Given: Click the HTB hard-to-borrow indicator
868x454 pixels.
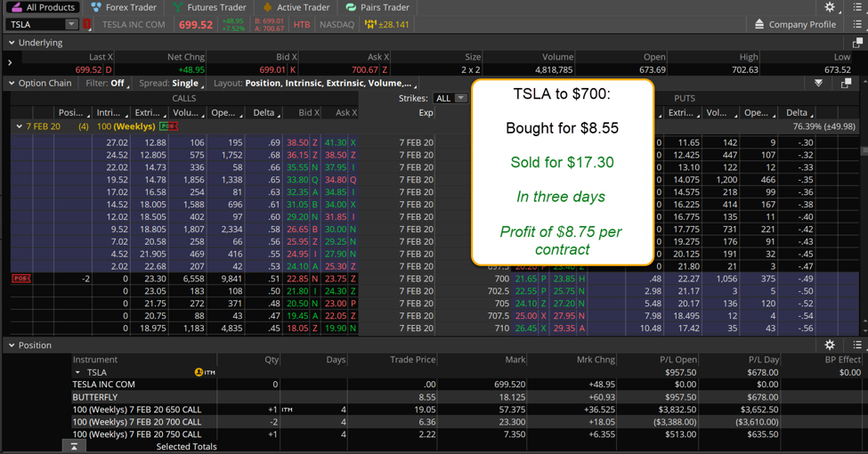Looking at the screenshot, I should pyautogui.click(x=302, y=24).
